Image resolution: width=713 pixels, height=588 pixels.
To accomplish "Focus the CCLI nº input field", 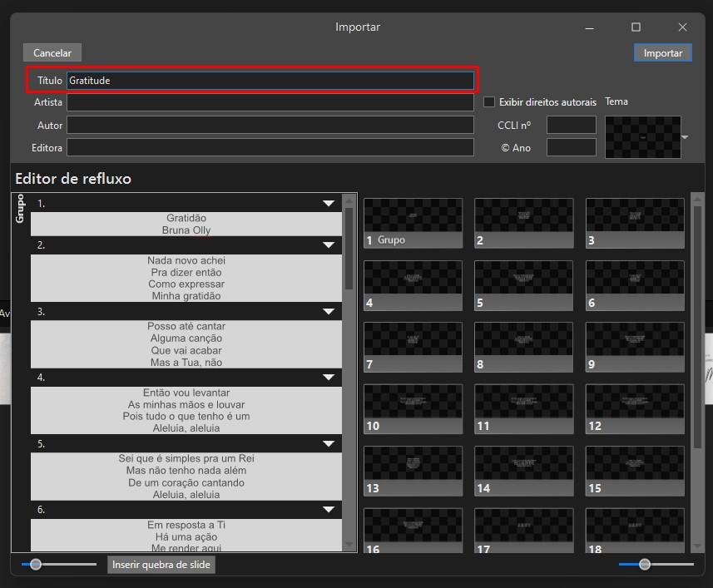I will 571,125.
